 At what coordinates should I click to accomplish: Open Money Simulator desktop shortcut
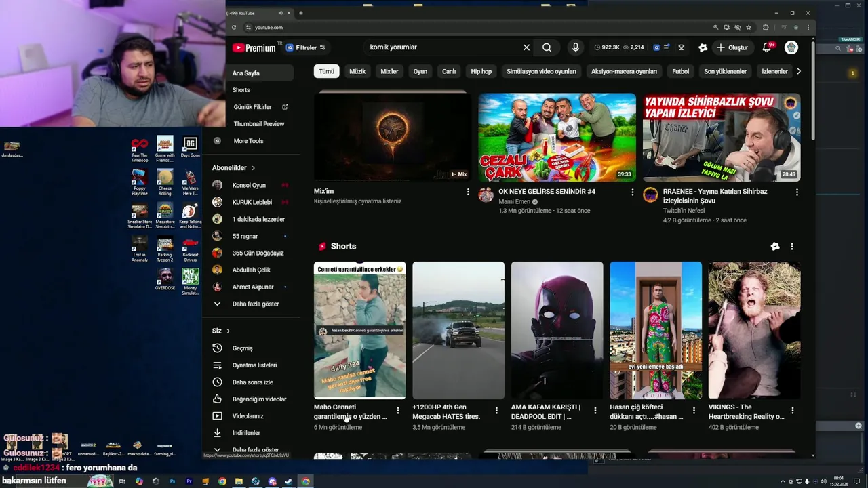tap(190, 282)
